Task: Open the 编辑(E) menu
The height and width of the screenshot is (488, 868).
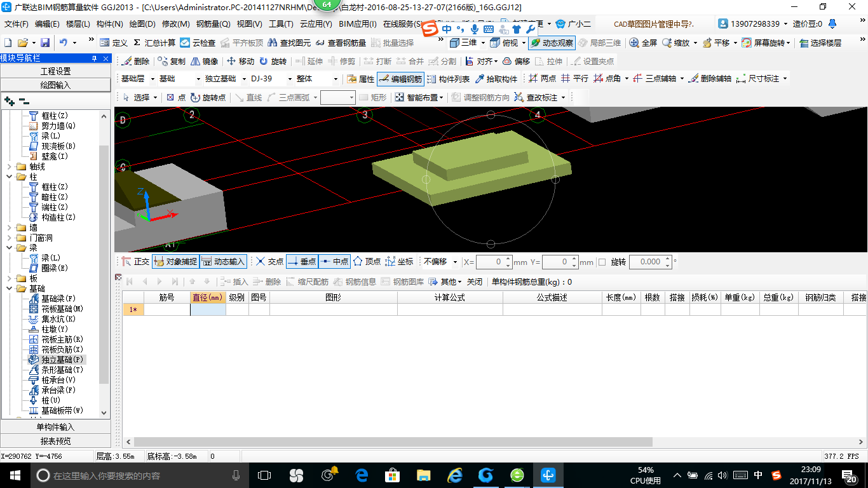Action: pyautogui.click(x=47, y=24)
